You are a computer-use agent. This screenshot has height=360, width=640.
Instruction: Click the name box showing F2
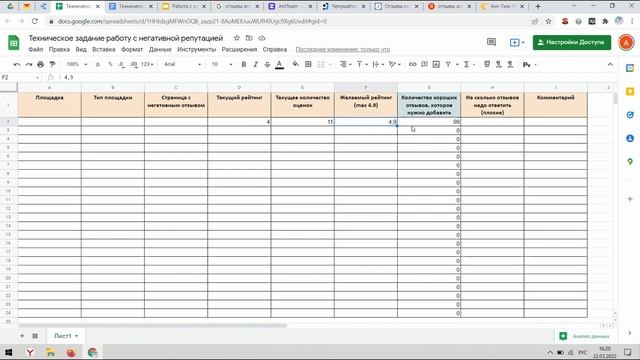click(x=20, y=77)
